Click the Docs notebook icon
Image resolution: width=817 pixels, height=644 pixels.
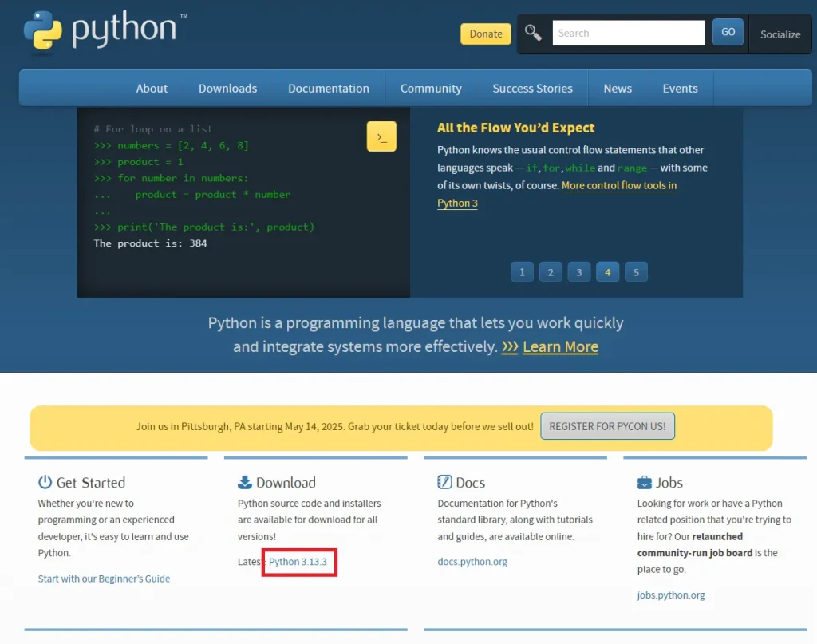pos(444,482)
